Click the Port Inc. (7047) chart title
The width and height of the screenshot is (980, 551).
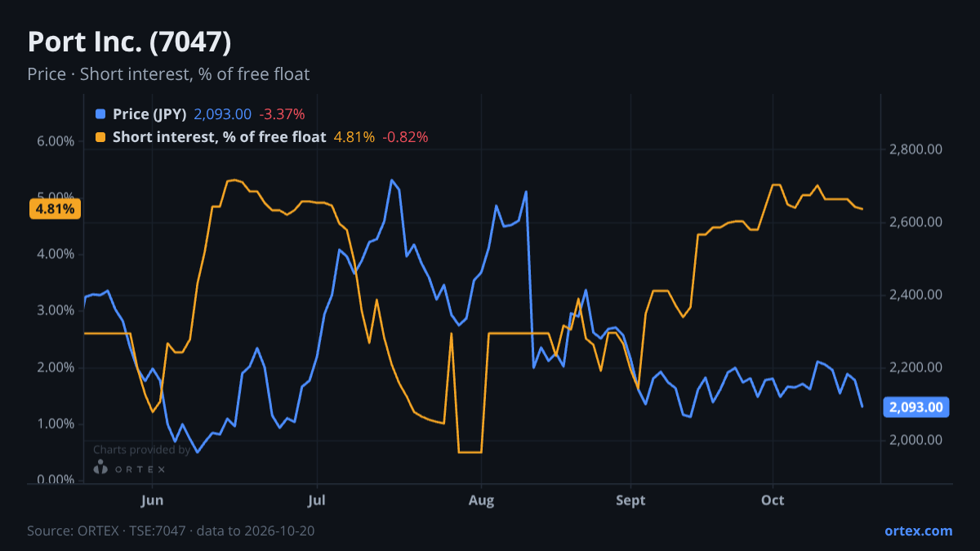pyautogui.click(x=129, y=42)
